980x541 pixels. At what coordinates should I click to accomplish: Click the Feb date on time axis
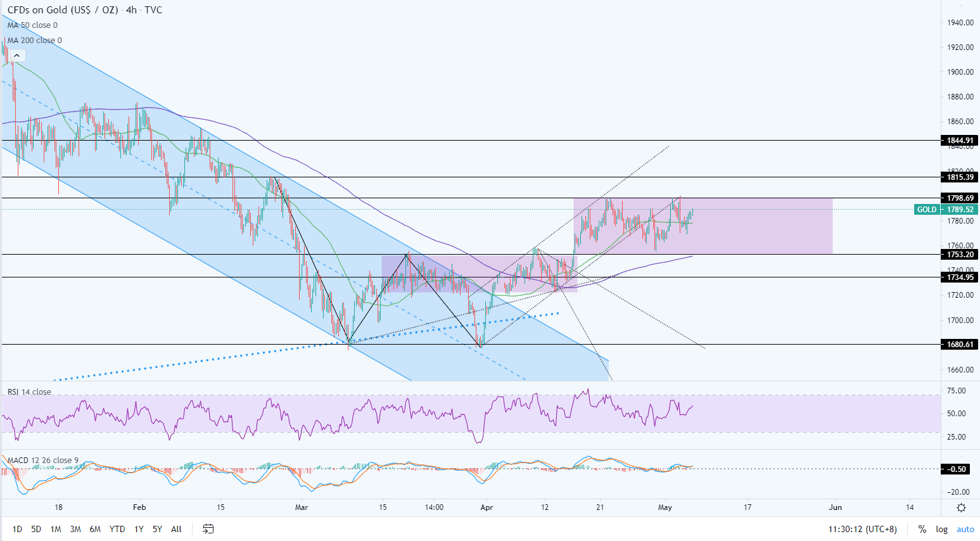(139, 507)
